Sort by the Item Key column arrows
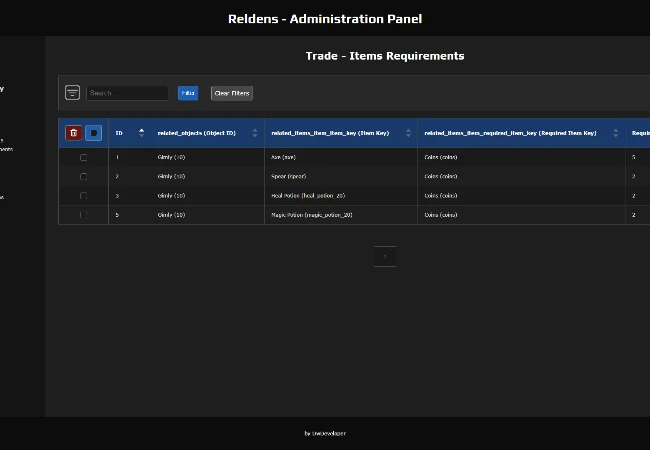Screen dimensions: 650x450 pos(408,133)
